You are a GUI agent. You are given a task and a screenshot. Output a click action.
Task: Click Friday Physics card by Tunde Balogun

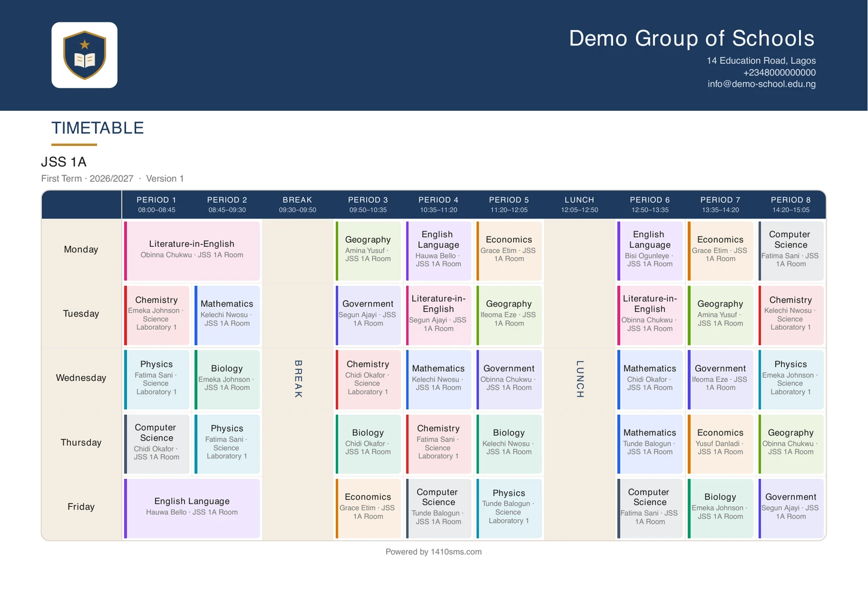pyautogui.click(x=509, y=508)
